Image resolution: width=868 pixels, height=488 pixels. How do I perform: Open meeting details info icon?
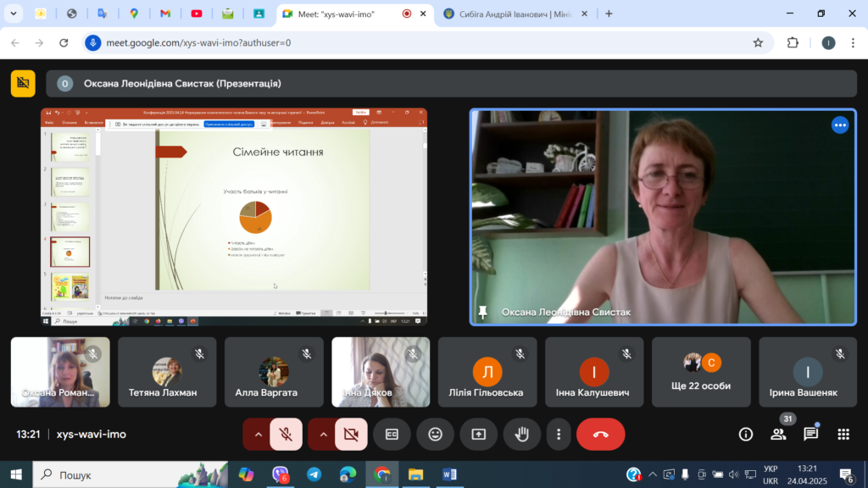click(x=746, y=435)
